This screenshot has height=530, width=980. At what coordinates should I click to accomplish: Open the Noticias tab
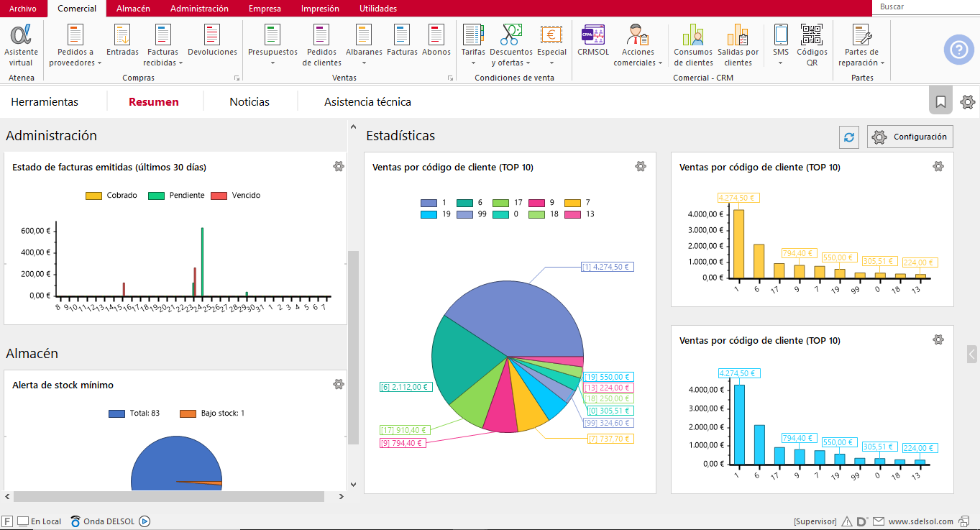(249, 102)
